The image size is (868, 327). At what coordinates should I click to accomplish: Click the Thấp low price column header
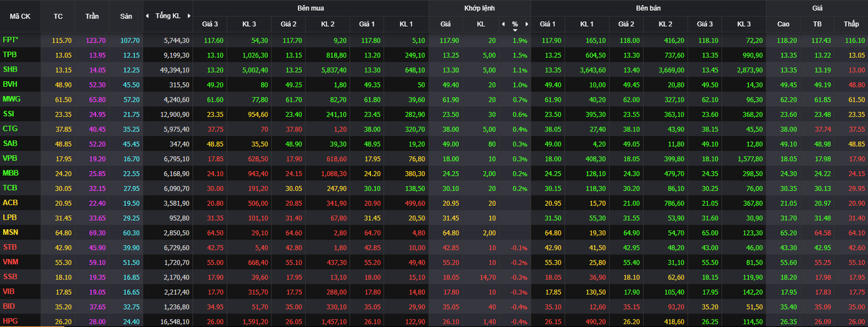851,24
